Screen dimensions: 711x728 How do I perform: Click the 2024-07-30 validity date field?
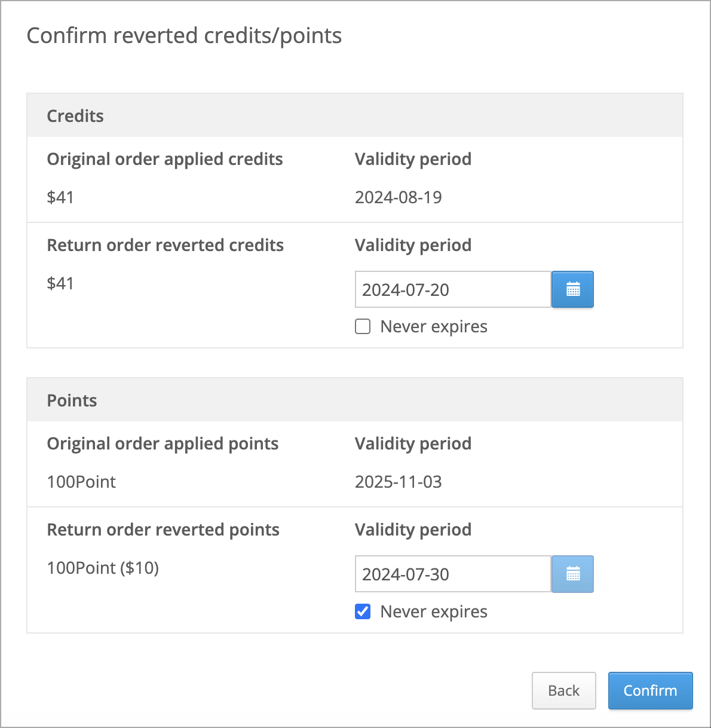(x=453, y=574)
